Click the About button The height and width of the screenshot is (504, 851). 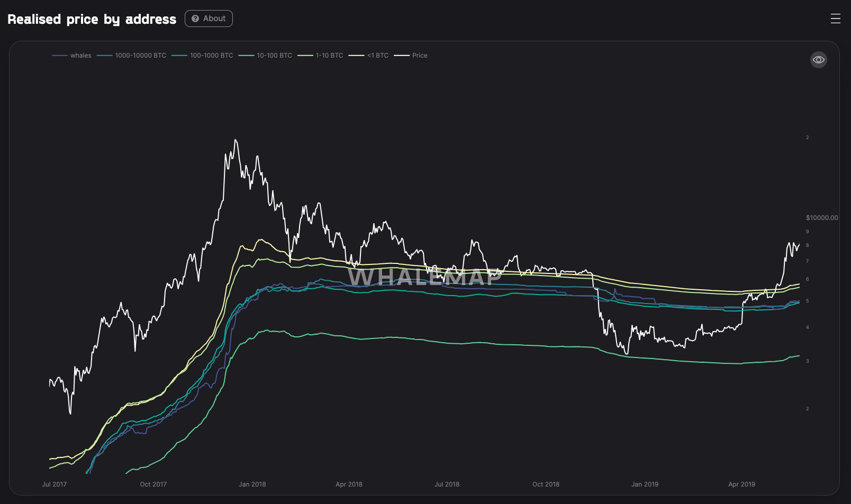pyautogui.click(x=209, y=19)
